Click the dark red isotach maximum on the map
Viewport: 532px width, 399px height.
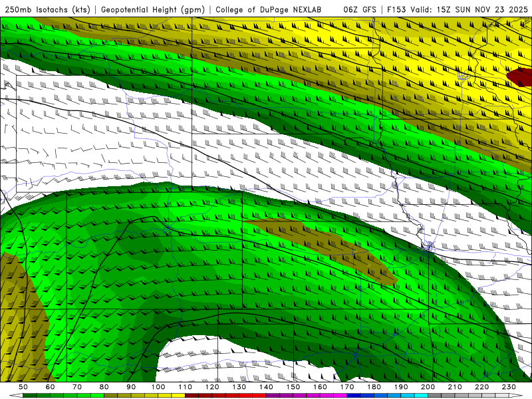pyautogui.click(x=521, y=77)
